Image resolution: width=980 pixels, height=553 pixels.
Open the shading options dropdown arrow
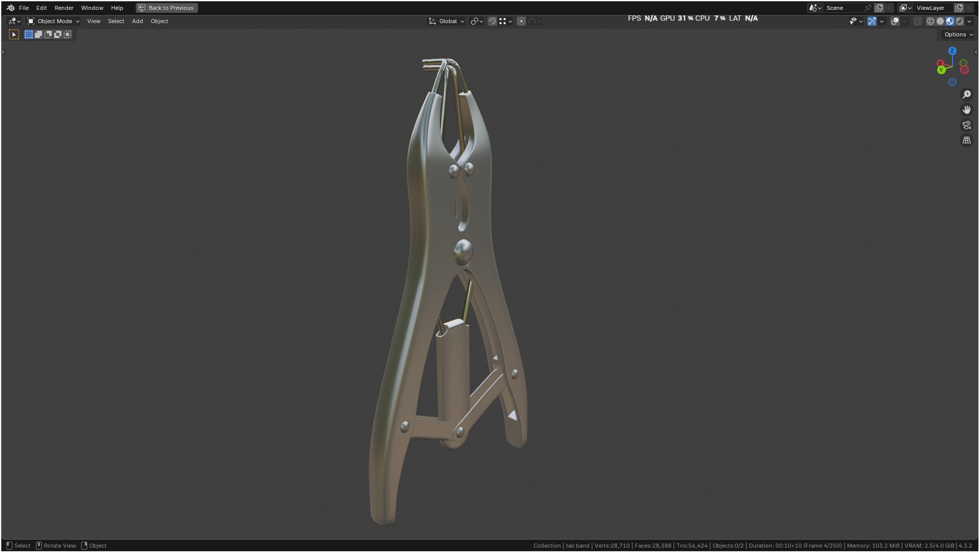click(x=969, y=21)
